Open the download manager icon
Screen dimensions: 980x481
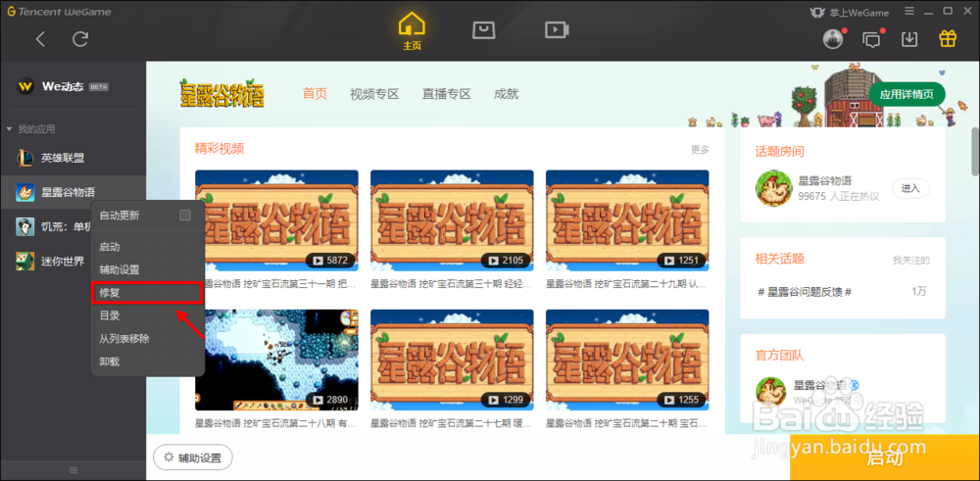pyautogui.click(x=909, y=39)
